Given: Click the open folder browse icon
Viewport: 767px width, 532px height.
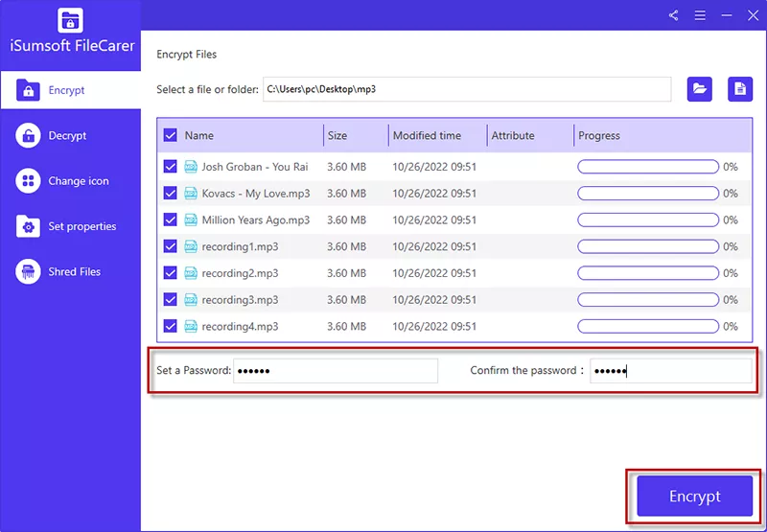Looking at the screenshot, I should pos(700,89).
